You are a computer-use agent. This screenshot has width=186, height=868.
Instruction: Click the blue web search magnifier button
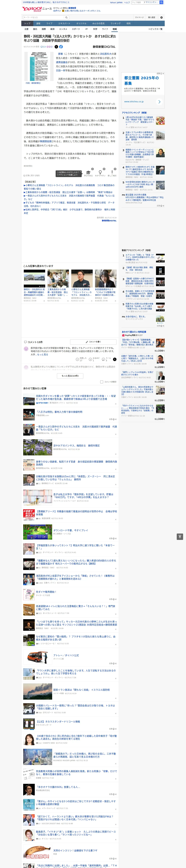pyautogui.click(x=161, y=2)
